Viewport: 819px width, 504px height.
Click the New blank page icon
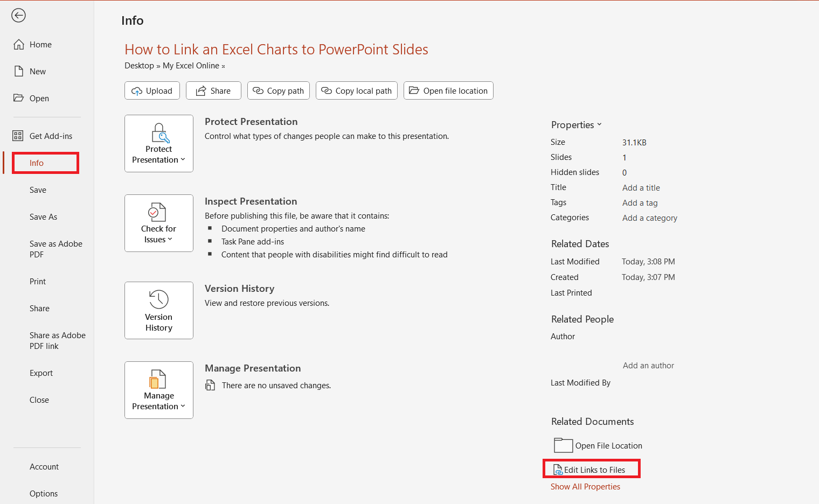click(19, 72)
